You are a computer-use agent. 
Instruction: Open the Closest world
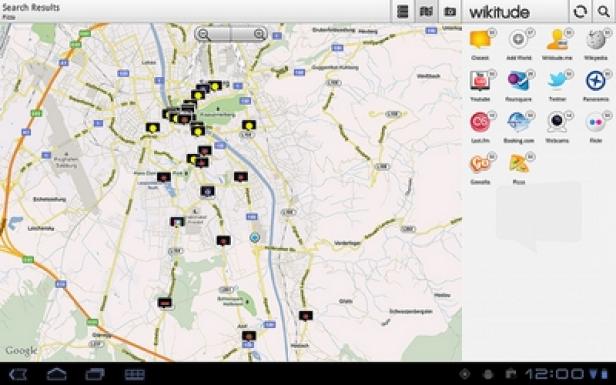click(480, 45)
